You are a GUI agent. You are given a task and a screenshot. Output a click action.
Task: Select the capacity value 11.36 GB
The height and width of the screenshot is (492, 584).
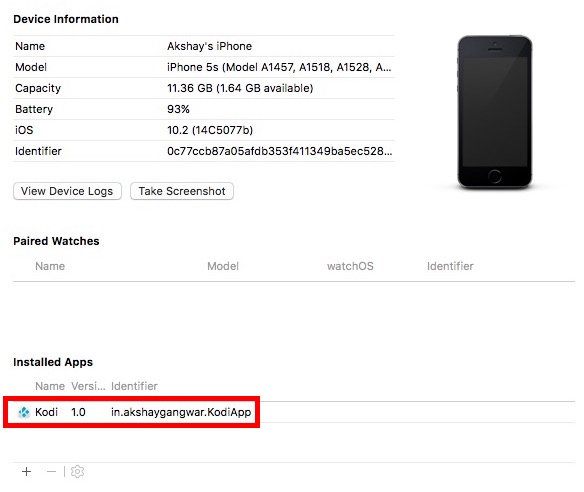(240, 88)
